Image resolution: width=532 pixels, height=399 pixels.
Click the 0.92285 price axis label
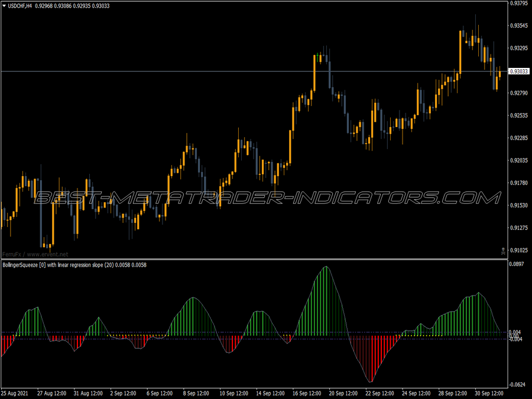click(519, 138)
